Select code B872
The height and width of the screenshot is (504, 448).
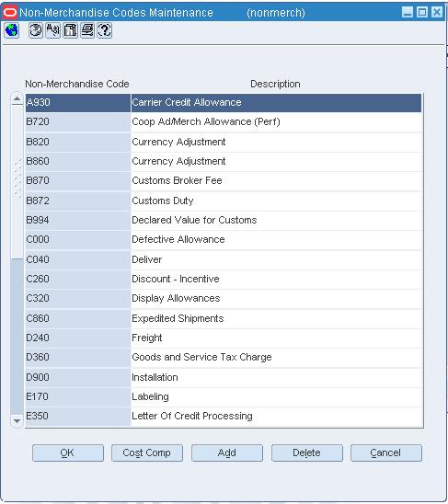click(x=78, y=200)
